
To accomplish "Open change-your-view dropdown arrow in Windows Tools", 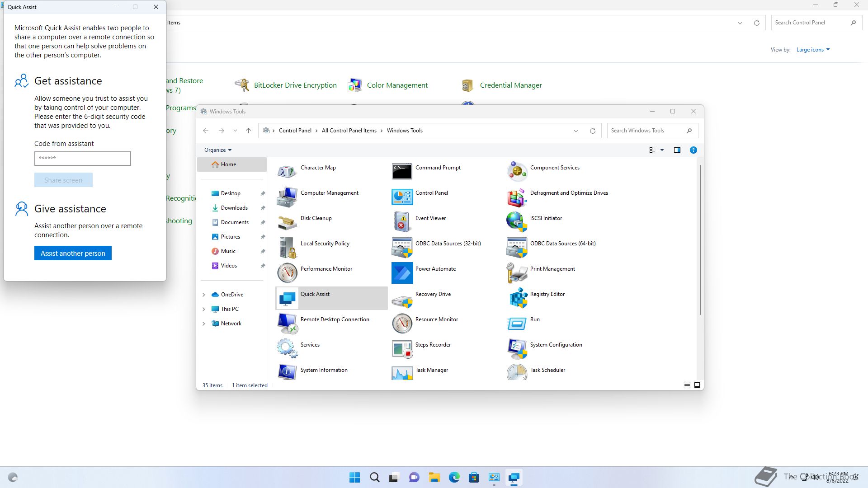I will [x=662, y=150].
